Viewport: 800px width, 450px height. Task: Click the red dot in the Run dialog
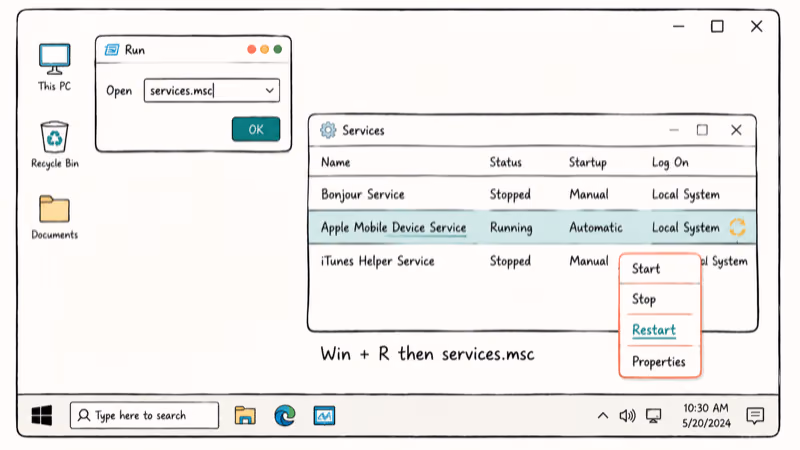(x=252, y=49)
